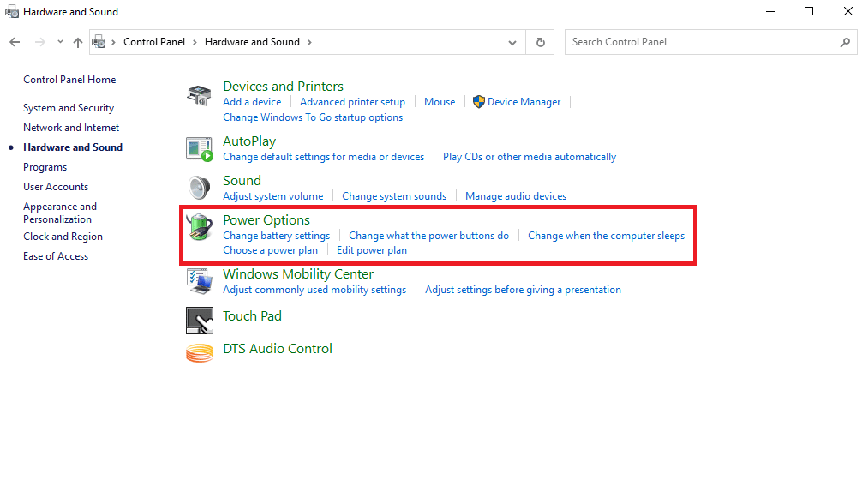Go to Control Panel Home

pos(69,80)
